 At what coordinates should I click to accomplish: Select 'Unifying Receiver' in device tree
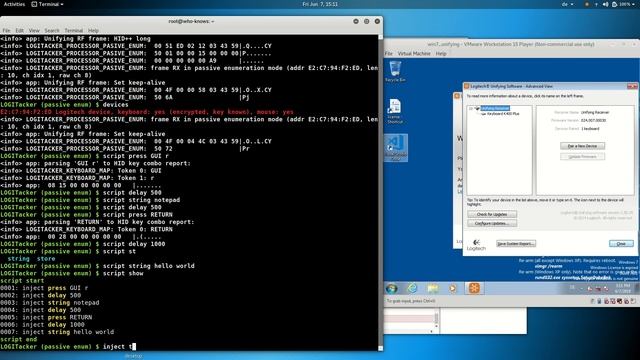coord(495,108)
